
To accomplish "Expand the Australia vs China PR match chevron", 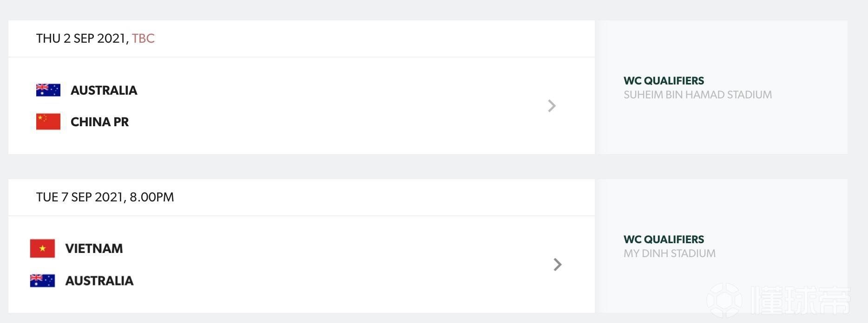I will tap(552, 106).
